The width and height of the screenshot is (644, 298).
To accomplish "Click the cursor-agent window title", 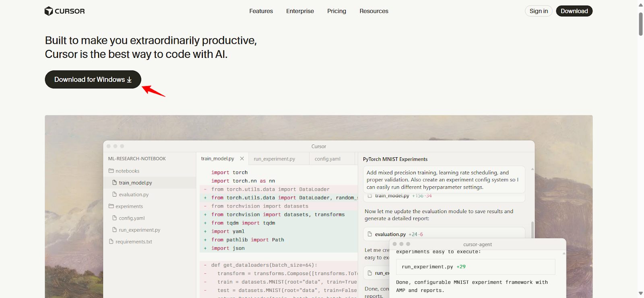I will [477, 245].
